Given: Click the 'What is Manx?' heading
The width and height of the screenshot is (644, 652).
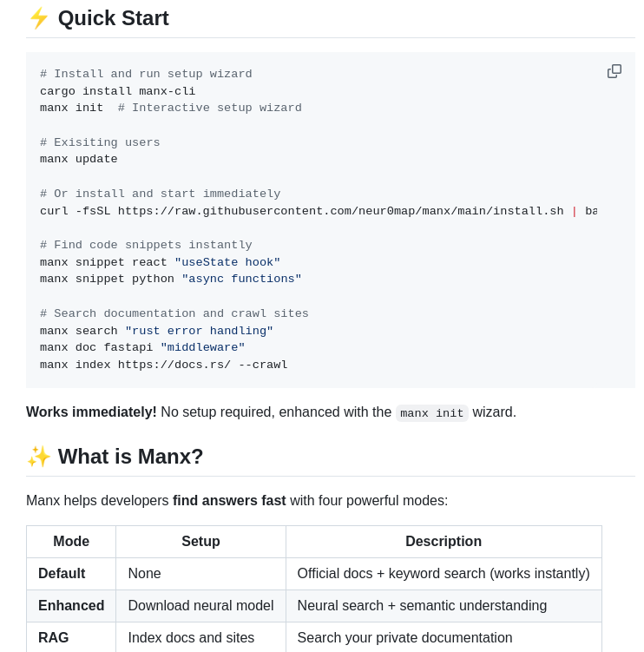Looking at the screenshot, I should click(x=130, y=457).
